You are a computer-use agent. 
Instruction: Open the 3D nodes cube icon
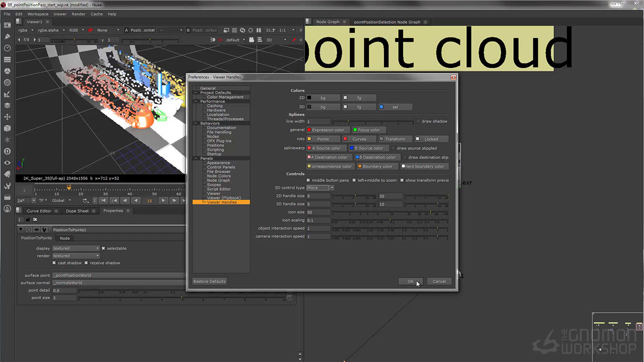(x=7, y=128)
